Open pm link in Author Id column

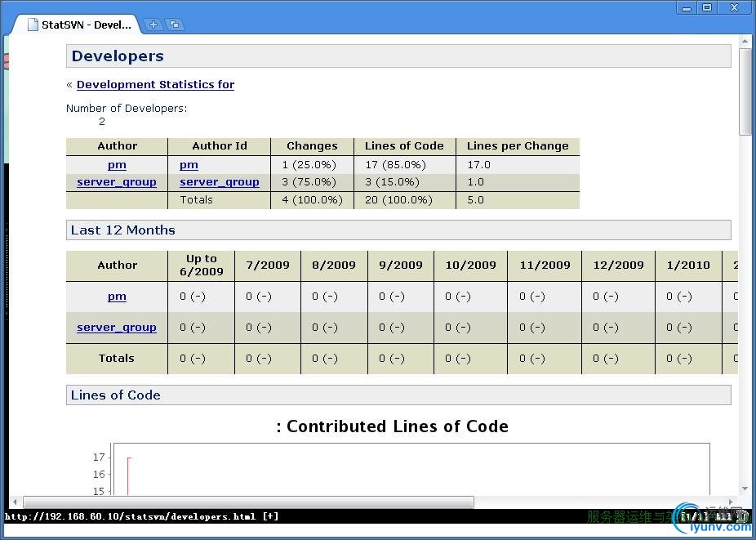(x=189, y=165)
